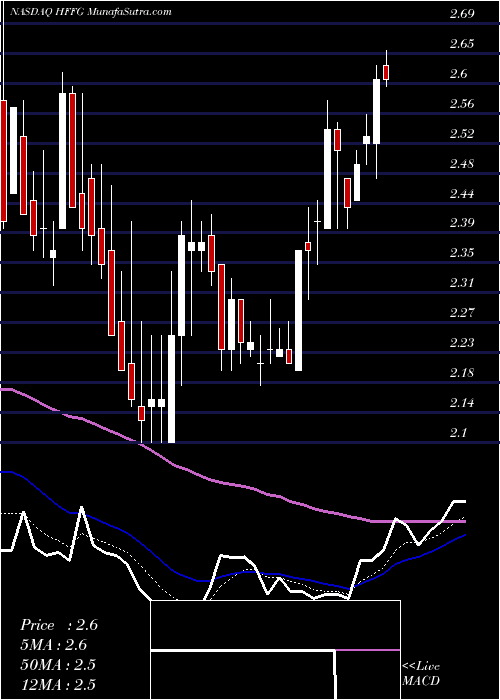Click the 2.48 price axis label
Screen dimensions: 500x700
tap(461, 164)
